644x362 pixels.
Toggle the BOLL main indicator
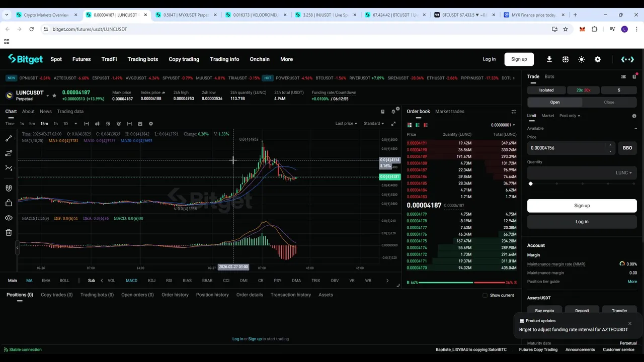(64, 281)
